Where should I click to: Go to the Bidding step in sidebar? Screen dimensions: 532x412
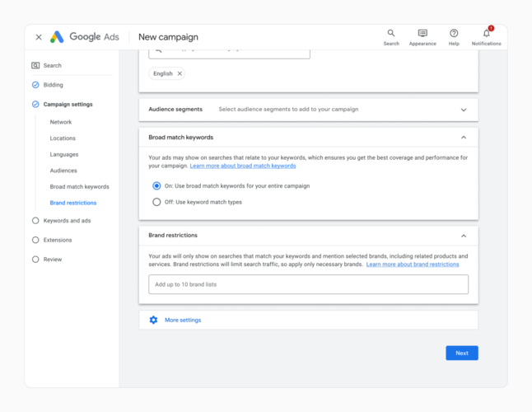click(53, 85)
